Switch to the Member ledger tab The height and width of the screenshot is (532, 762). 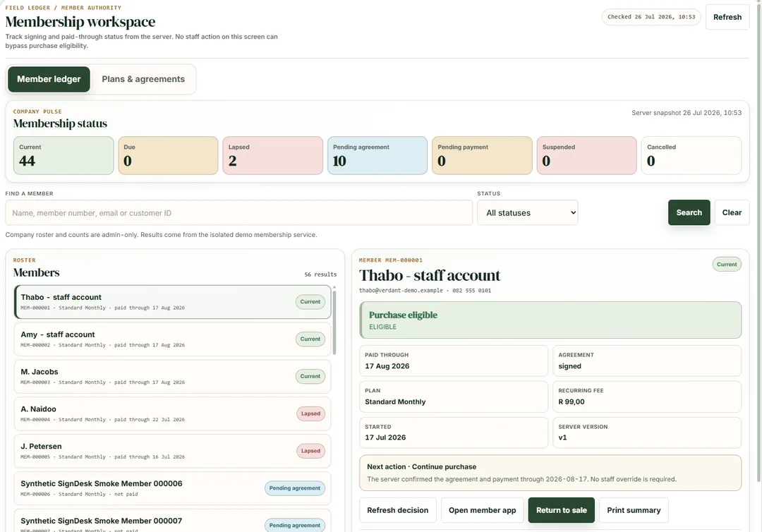[49, 79]
